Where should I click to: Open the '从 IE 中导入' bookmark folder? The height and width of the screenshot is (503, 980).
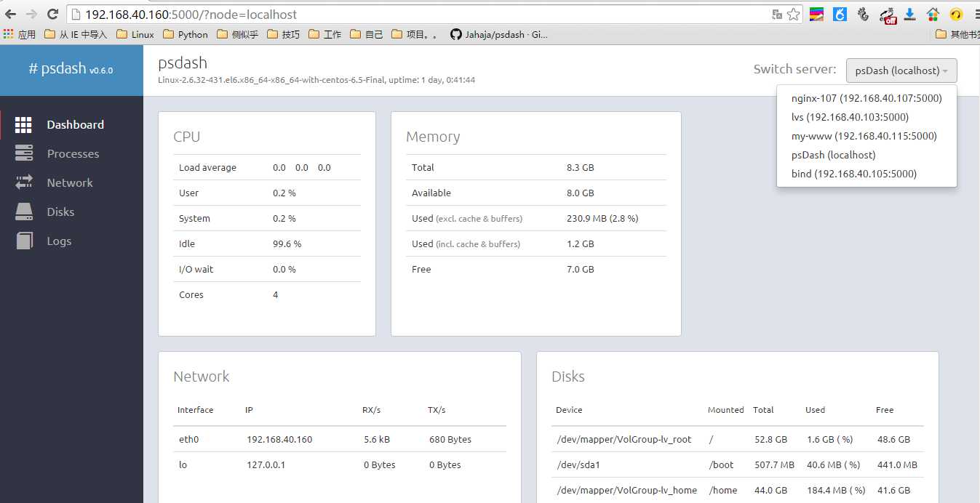[76, 34]
